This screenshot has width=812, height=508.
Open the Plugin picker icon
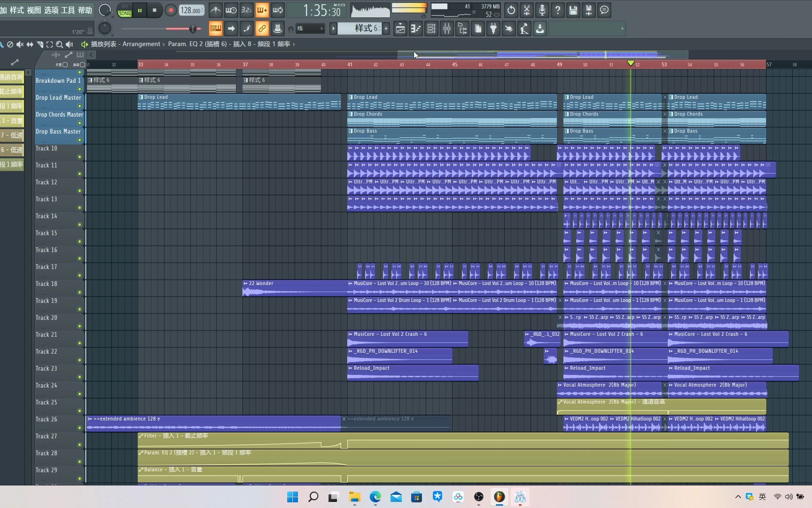pos(493,28)
